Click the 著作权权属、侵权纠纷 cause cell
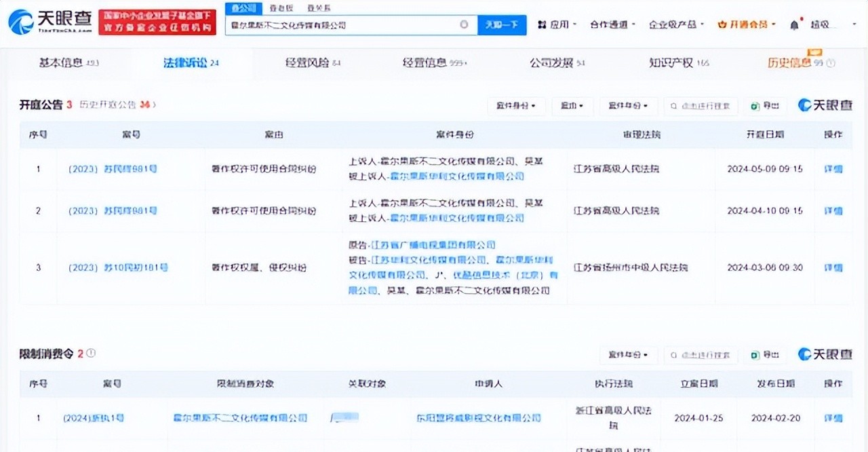Viewport: 868px width, 452px height. coord(259,268)
